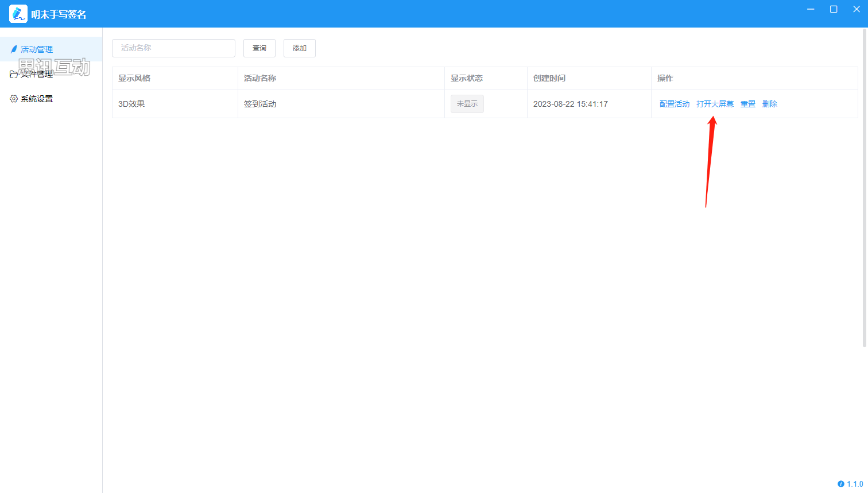Open 系统设置 in the sidebar
This screenshot has width=868, height=493.
[x=51, y=99]
